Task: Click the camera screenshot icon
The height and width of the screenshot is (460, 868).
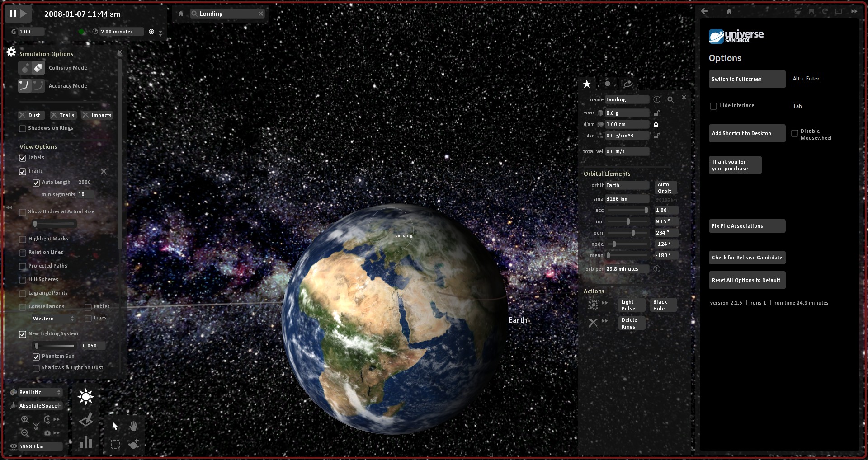Action: click(x=47, y=433)
